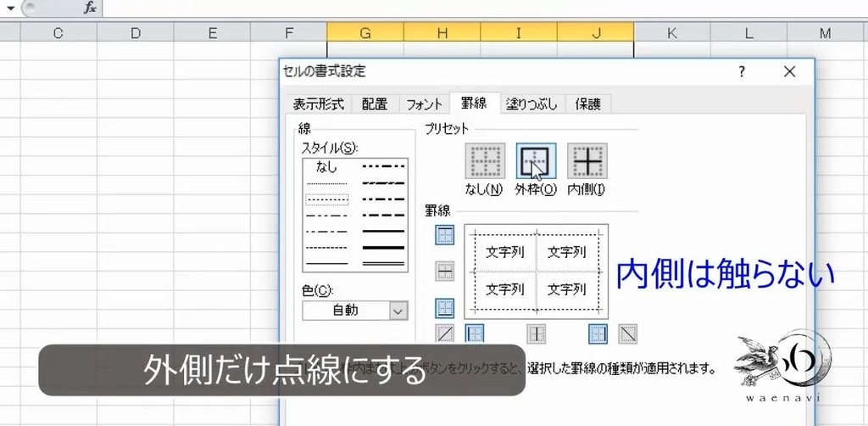Apply the 外枠 outline preset

click(537, 161)
